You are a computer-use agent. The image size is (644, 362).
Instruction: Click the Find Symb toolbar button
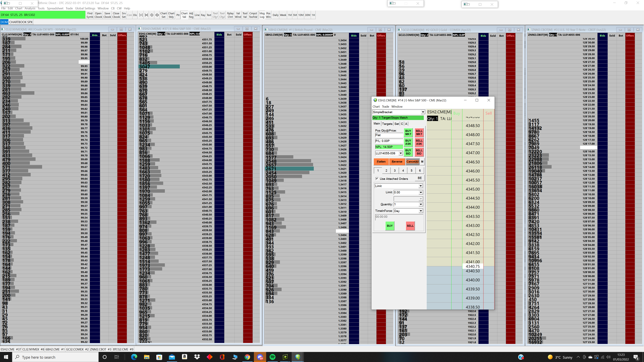[x=90, y=15]
